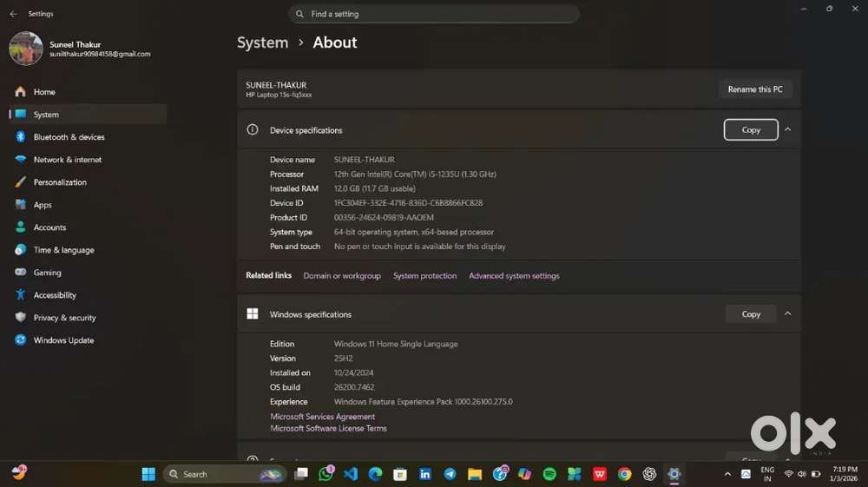Open Advanced system settings link

514,276
